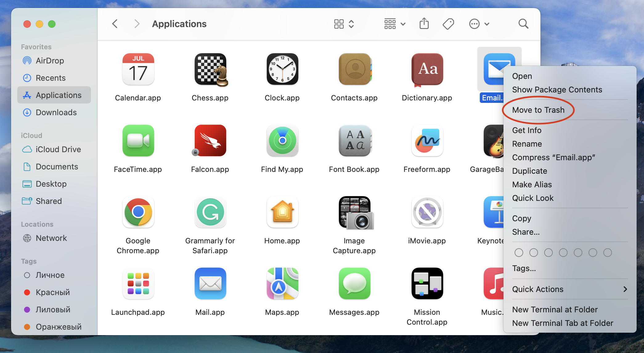Select the Messages.app icon
The height and width of the screenshot is (353, 644).
coord(354,284)
